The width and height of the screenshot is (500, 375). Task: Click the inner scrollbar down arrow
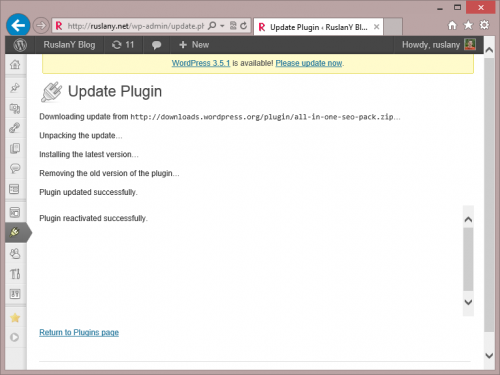tap(468, 302)
